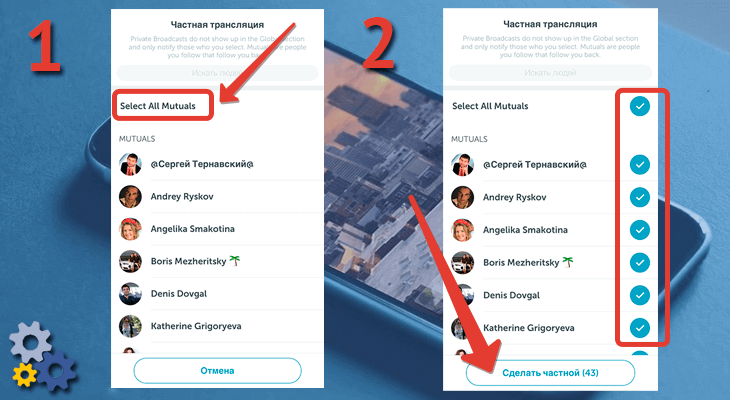Screen dimensions: 730x400
Task: Uncheck Katherine Grigoryeva's checkmark
Action: (640, 328)
